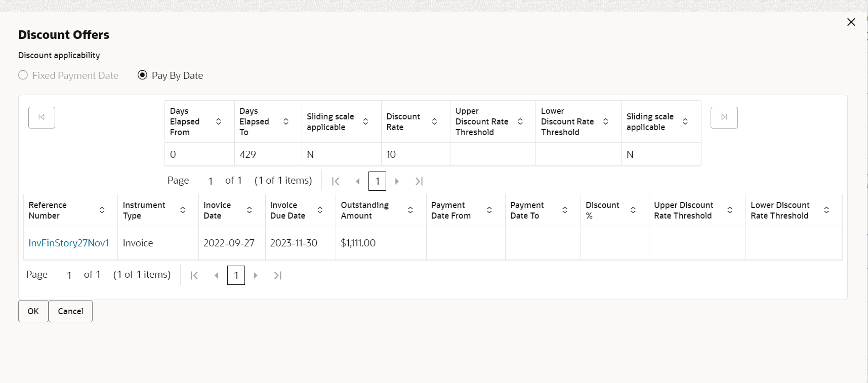Sort by Days Elapsed From column
The height and width of the screenshot is (383, 868).
[x=219, y=121]
